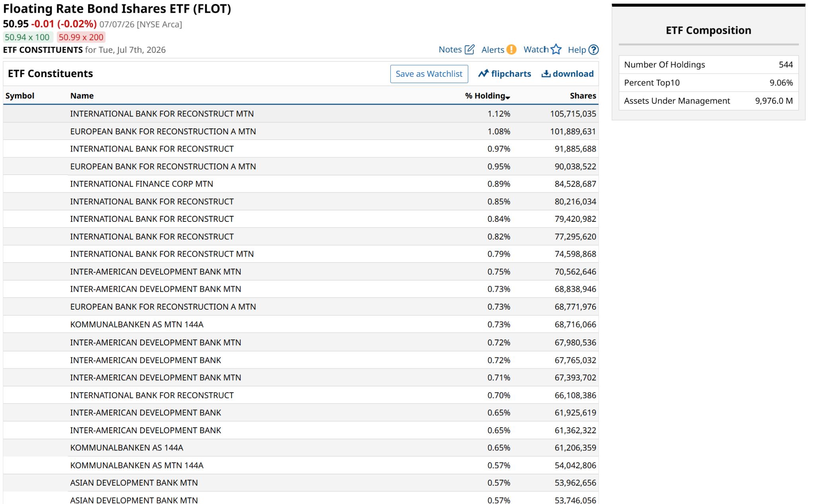The width and height of the screenshot is (814, 504).
Task: Click the ask quote 50.99 x 200
Action: (x=81, y=37)
